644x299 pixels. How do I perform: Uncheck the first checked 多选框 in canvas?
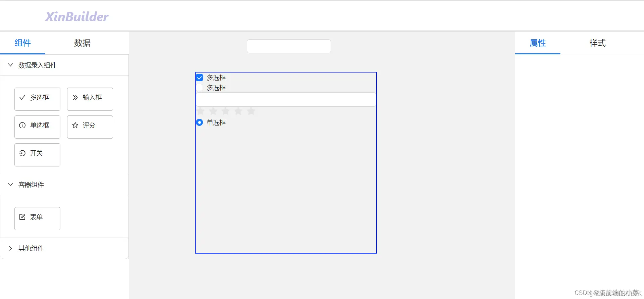[200, 78]
